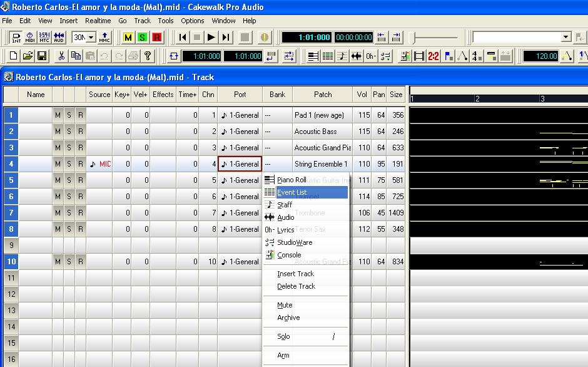Click the MMC machine control button
The height and width of the screenshot is (367, 588).
tap(104, 38)
